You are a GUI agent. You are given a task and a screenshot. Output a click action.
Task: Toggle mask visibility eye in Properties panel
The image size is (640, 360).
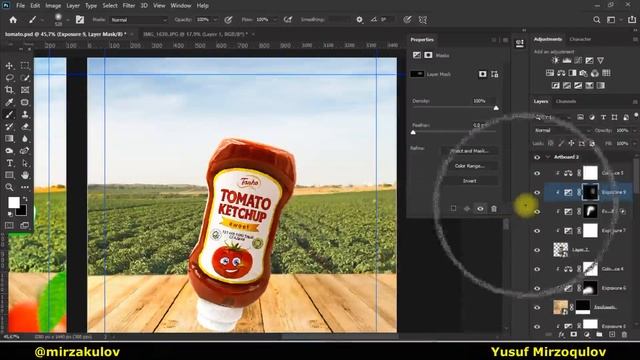[480, 209]
